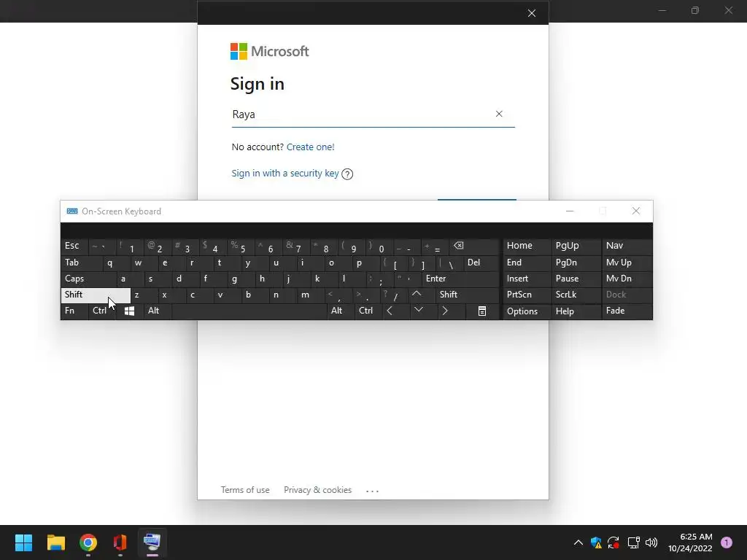Click the q key on the keyboard

115,262
